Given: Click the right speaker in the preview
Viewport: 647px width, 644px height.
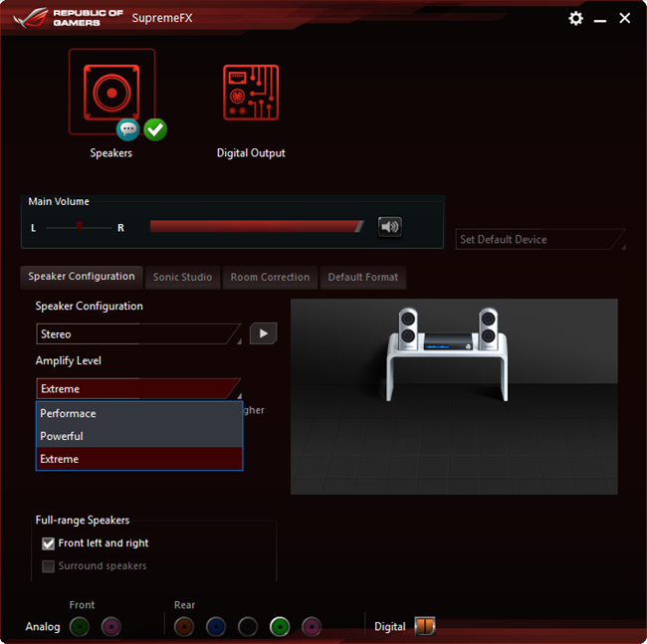Looking at the screenshot, I should (488, 328).
